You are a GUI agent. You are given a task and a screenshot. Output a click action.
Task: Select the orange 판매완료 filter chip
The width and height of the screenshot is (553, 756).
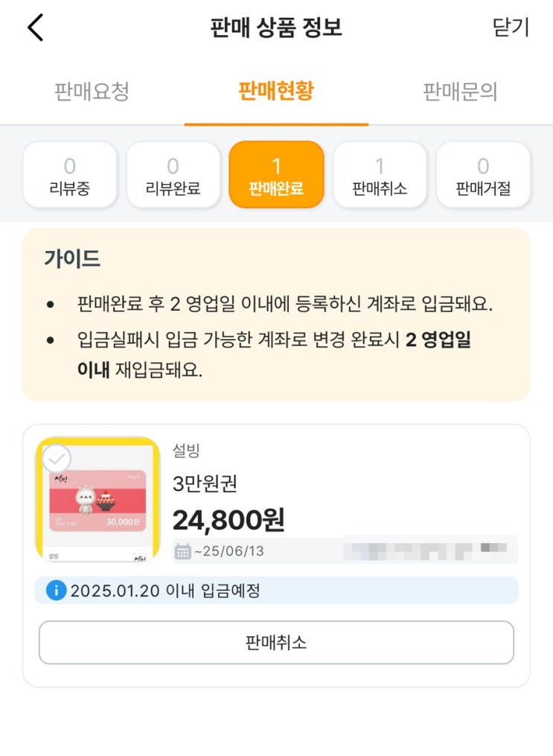coord(276,175)
